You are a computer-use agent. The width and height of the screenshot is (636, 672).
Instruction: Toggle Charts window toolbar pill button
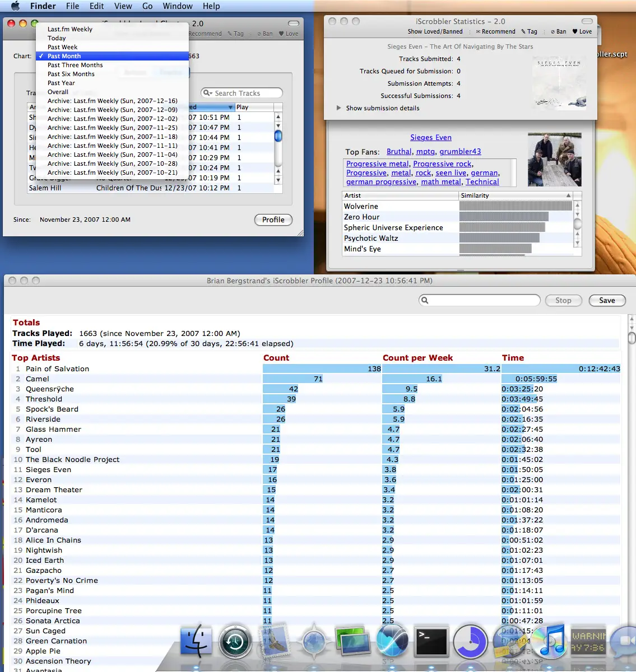(294, 24)
